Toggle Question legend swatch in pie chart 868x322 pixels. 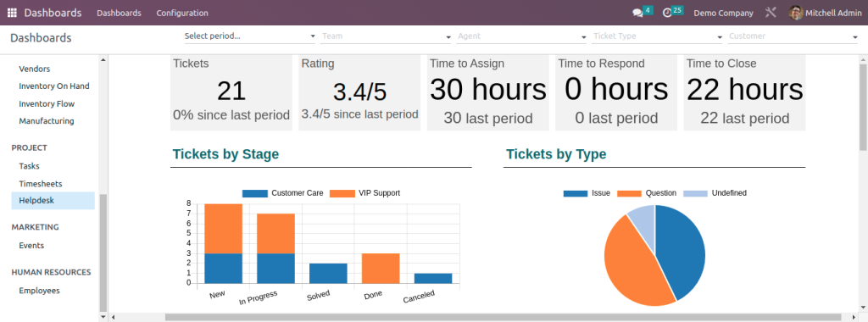[630, 194]
